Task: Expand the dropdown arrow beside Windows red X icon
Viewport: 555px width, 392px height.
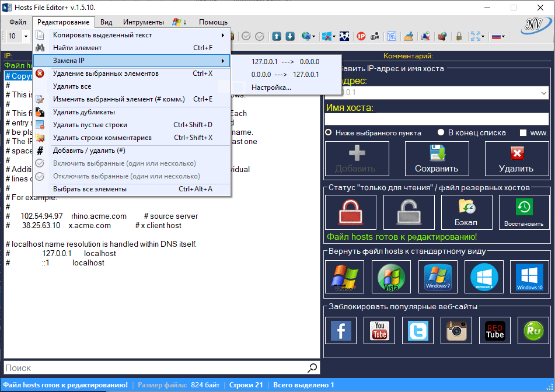Action: pos(334,36)
